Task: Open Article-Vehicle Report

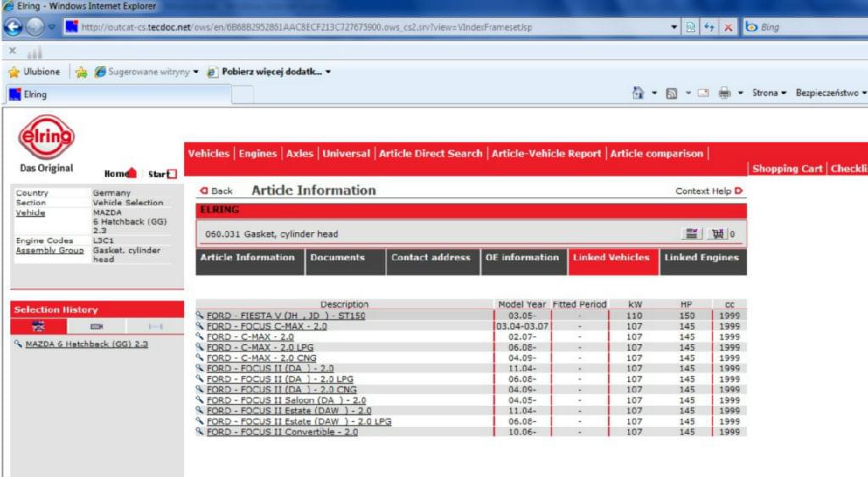Action: pyautogui.click(x=546, y=153)
